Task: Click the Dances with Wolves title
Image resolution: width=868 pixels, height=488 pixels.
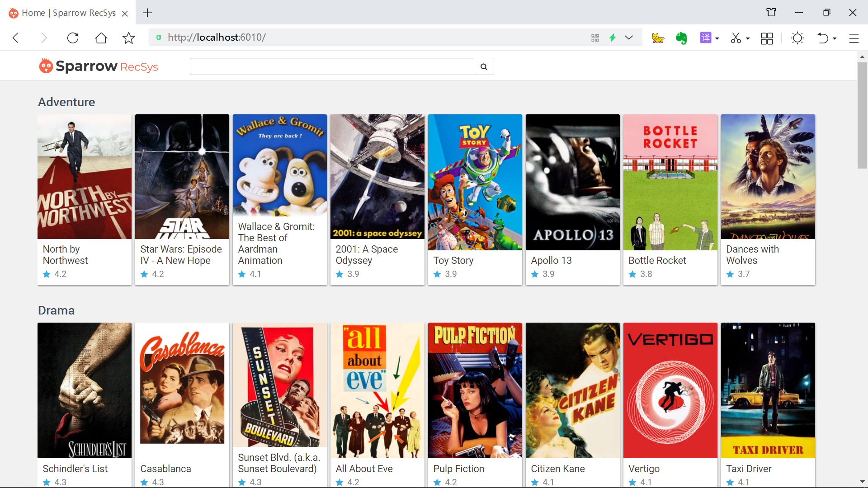Action: pos(753,255)
